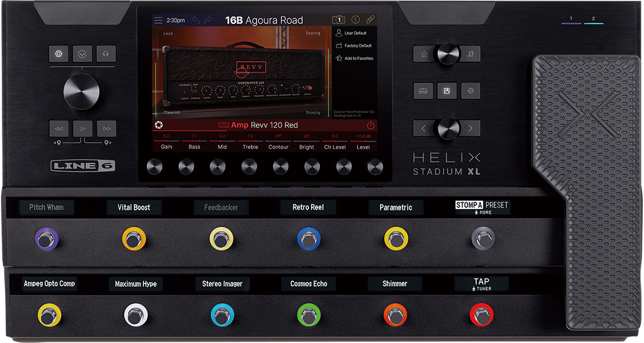This screenshot has width=644, height=343.
Task: Open the 16B Agoura Road preset name
Action: (x=264, y=20)
